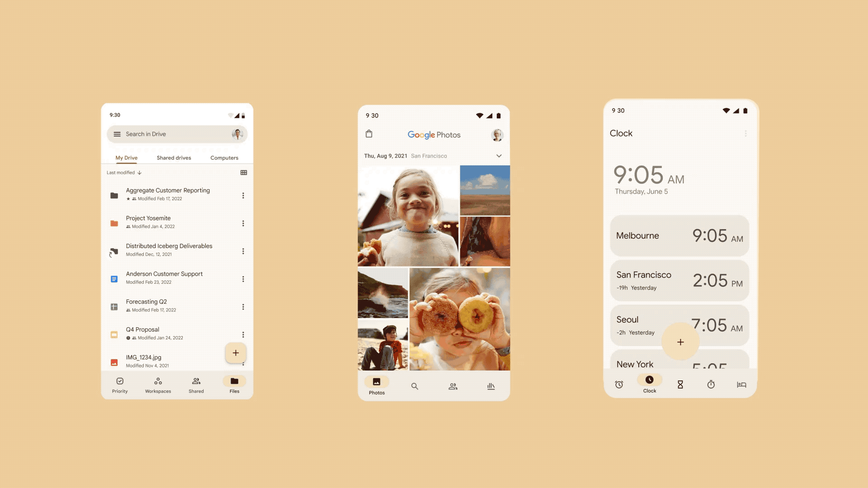This screenshot has width=868, height=488.
Task: Select the Search icon in Google Photos
Action: tap(414, 385)
